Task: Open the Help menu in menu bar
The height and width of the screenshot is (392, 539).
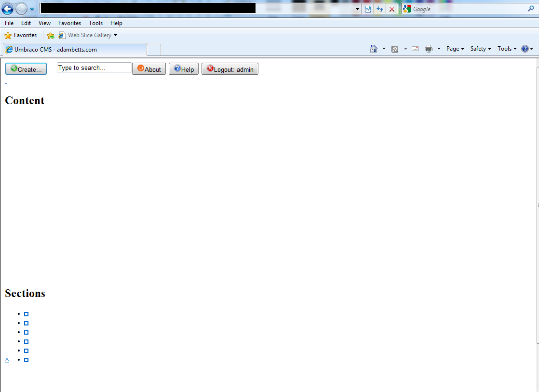Action: [116, 23]
